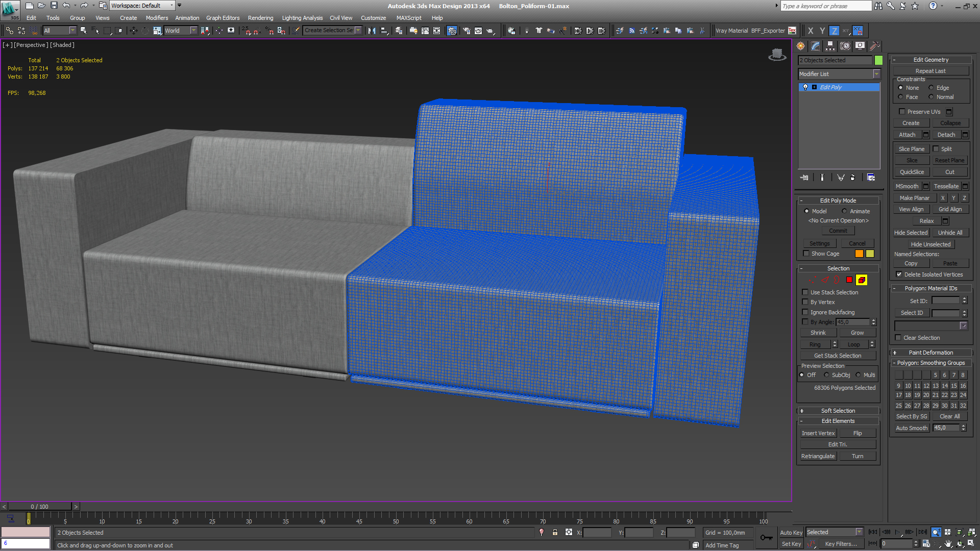Select the Element sub-object mode icon

(x=862, y=280)
